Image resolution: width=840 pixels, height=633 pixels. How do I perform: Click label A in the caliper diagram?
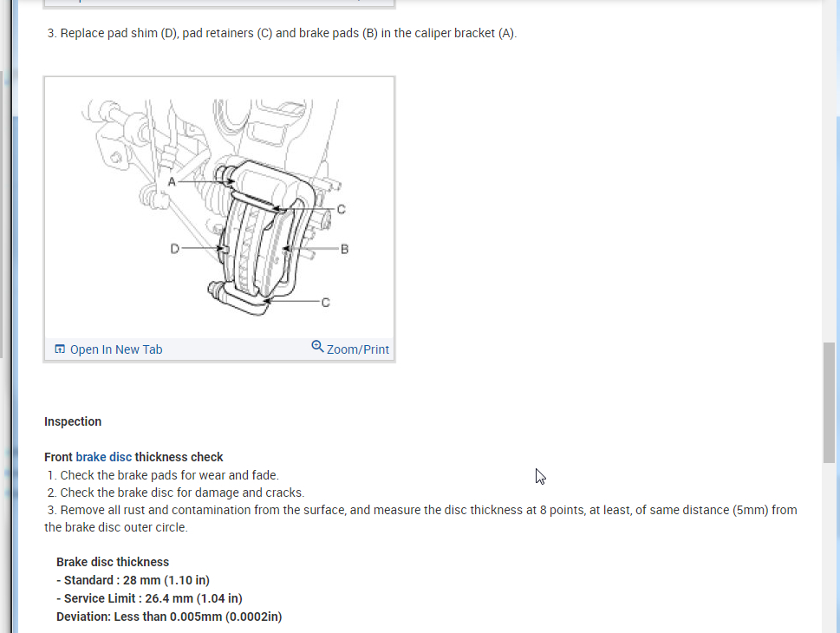172,182
